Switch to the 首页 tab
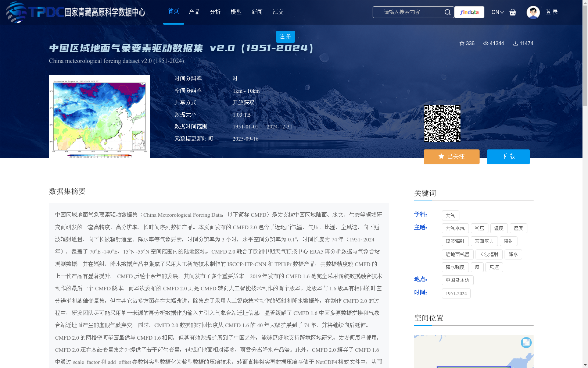This screenshot has width=588, height=368. pyautogui.click(x=173, y=11)
